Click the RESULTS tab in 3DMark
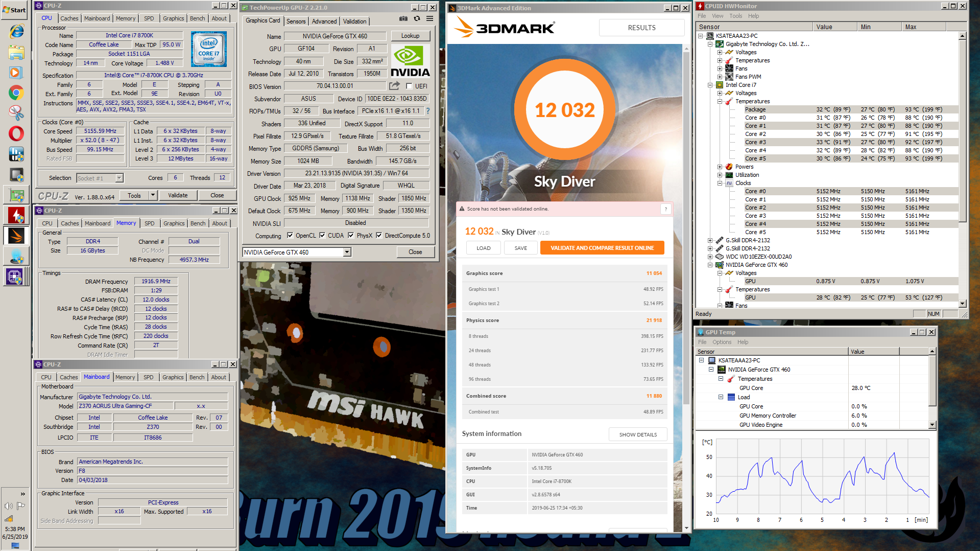 tap(641, 28)
